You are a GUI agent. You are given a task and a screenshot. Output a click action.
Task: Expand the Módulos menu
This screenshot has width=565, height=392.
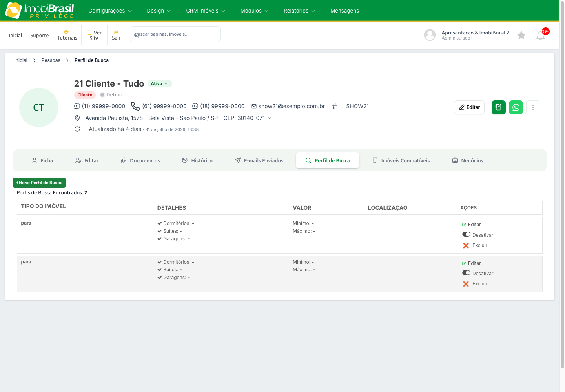pos(254,11)
